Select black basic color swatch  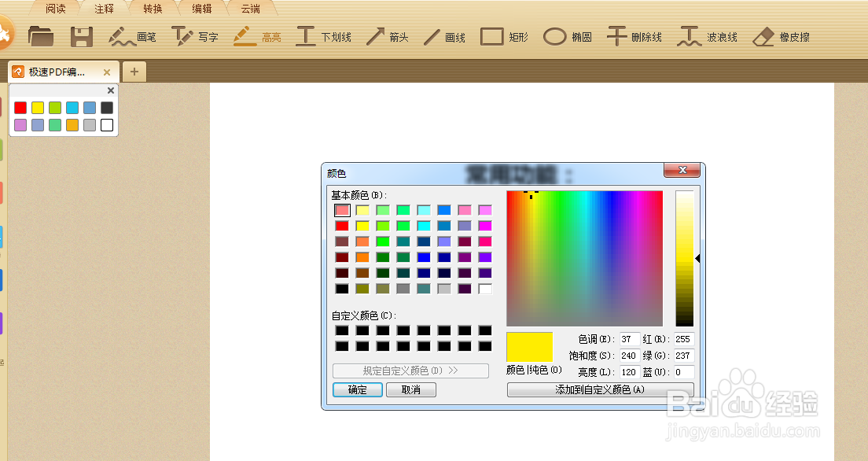(x=342, y=289)
